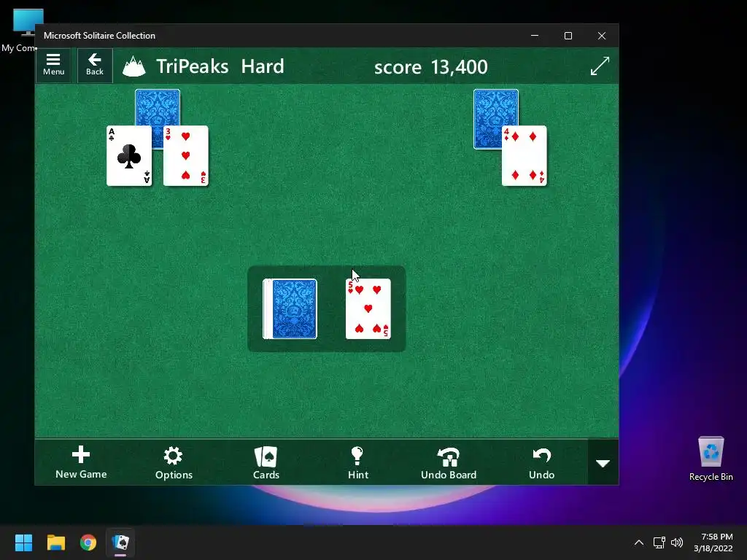Select the Recycle Bin desktop icon

711,459
